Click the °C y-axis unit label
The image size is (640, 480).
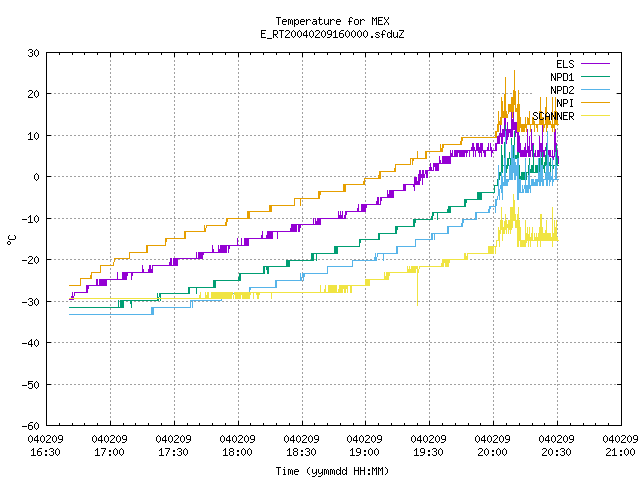(x=11, y=240)
